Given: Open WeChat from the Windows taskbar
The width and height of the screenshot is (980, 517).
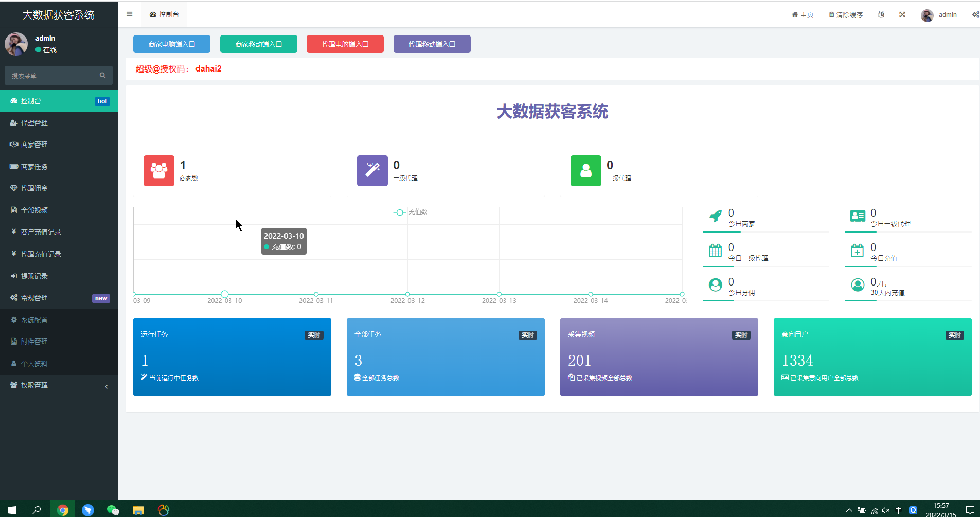Looking at the screenshot, I should pos(113,510).
